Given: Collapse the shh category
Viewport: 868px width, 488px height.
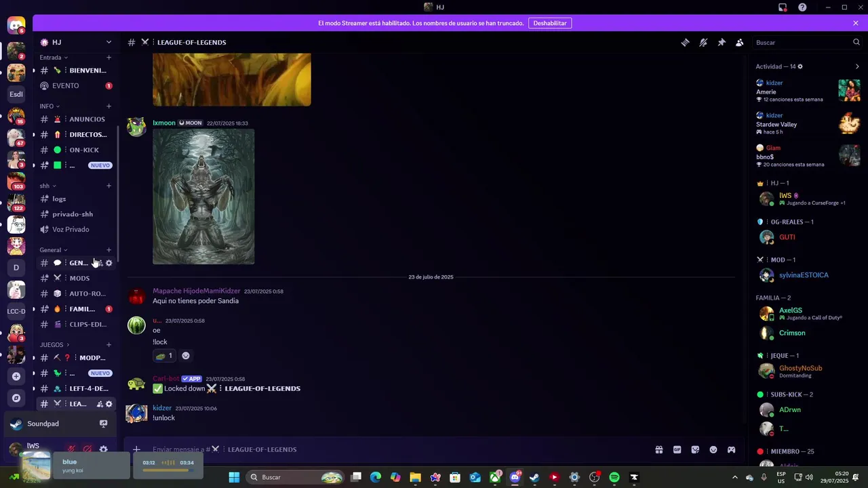Looking at the screenshot, I should (x=47, y=186).
